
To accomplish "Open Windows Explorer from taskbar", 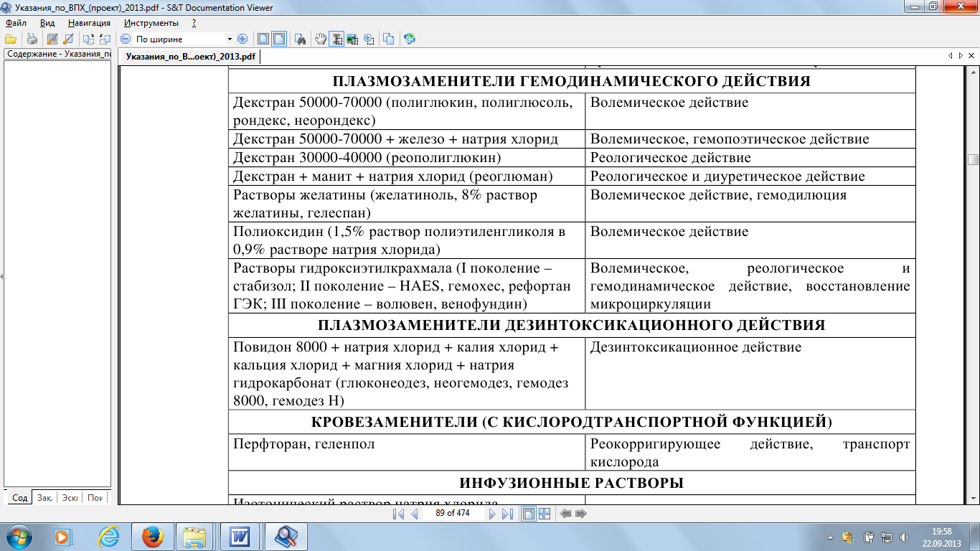I will (x=196, y=536).
